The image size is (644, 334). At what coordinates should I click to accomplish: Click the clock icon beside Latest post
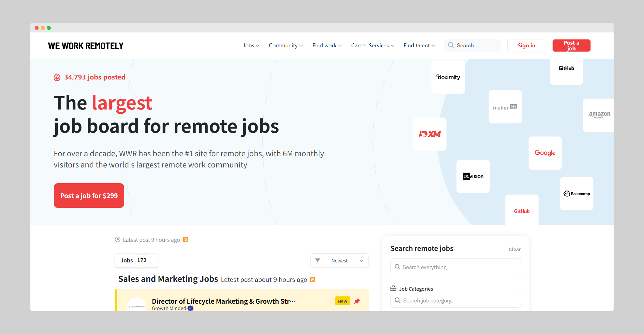point(118,240)
